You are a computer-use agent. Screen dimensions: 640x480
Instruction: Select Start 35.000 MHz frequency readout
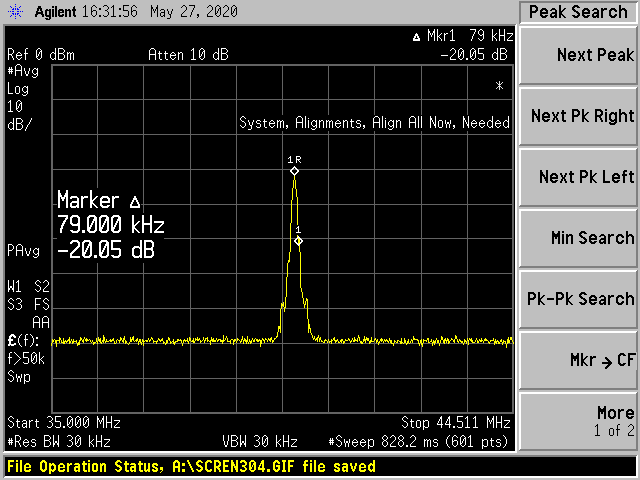[x=59, y=422]
